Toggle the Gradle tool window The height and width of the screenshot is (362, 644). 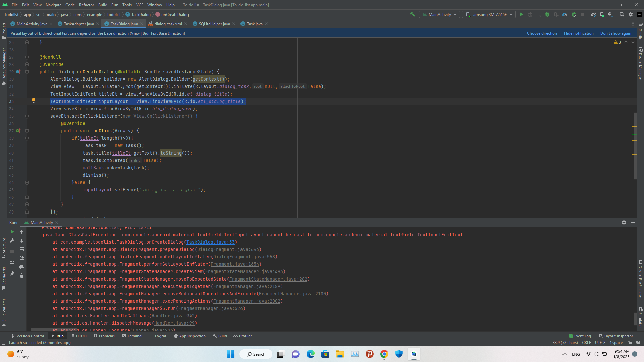pyautogui.click(x=640, y=32)
